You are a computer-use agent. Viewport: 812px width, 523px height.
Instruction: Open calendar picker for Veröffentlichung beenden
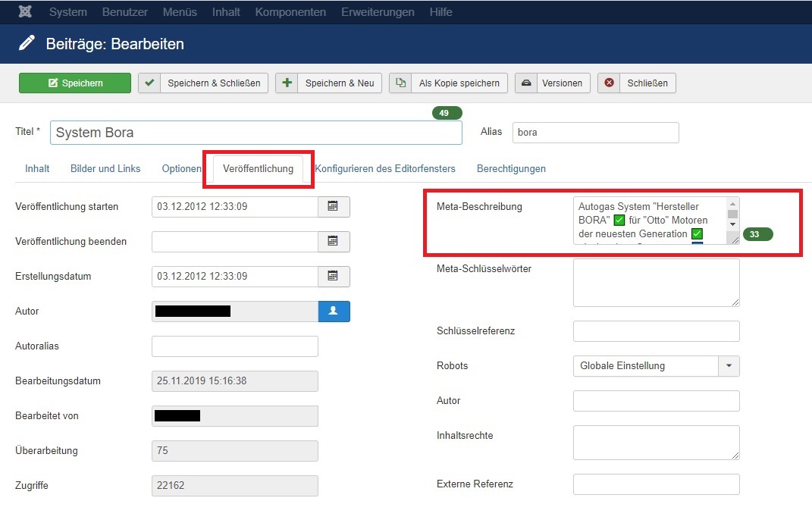(333, 242)
